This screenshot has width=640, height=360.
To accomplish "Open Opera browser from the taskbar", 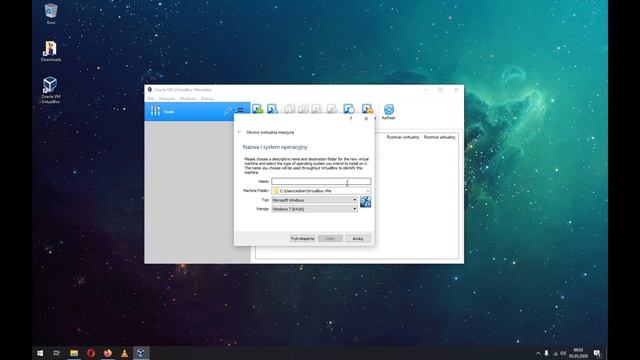I will 91,353.
